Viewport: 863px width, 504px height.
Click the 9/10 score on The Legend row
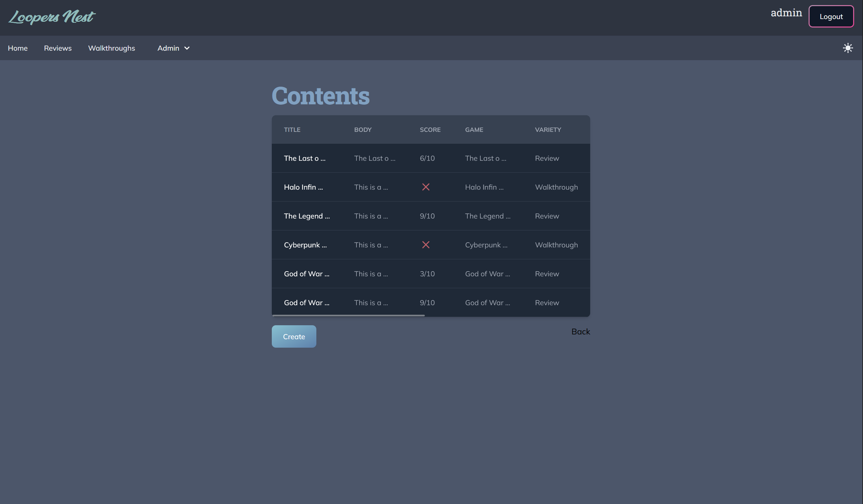[x=427, y=216]
